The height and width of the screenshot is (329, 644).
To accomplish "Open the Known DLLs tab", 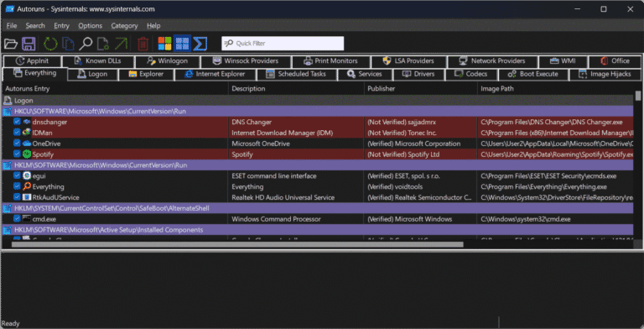I will (98, 61).
